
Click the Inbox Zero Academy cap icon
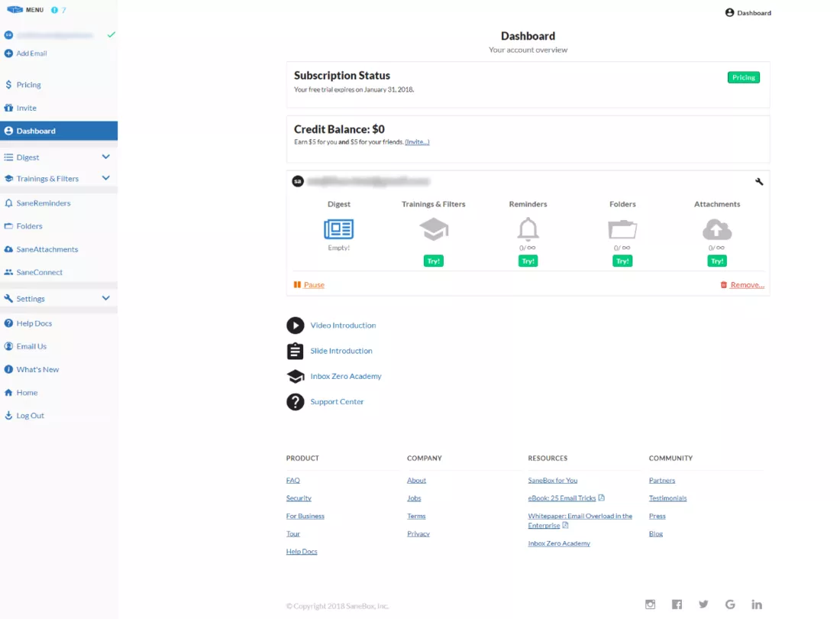(296, 376)
